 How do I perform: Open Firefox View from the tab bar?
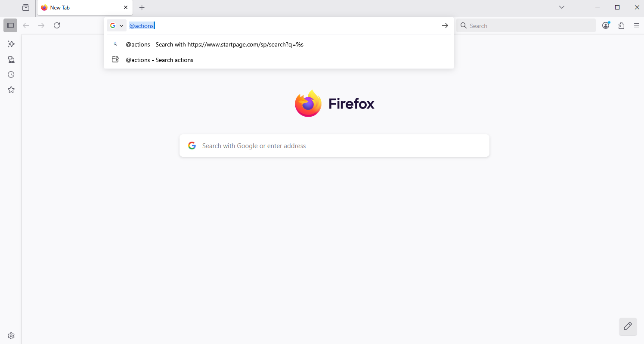26,7
